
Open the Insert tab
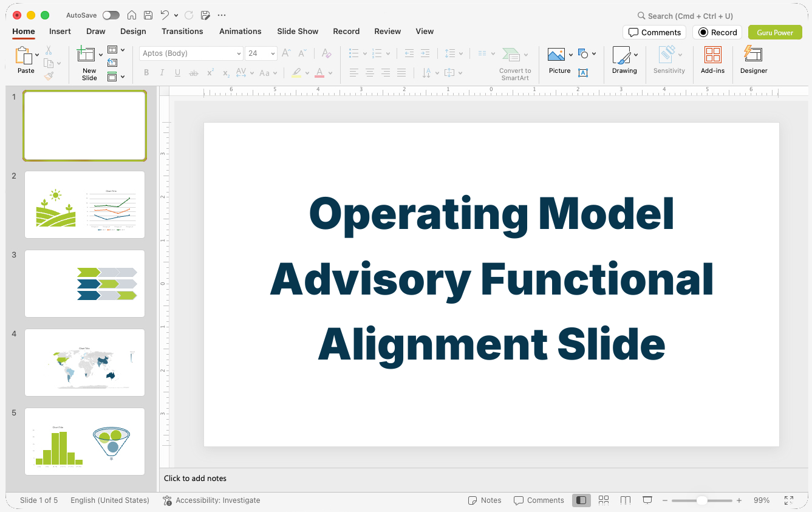[x=60, y=32]
